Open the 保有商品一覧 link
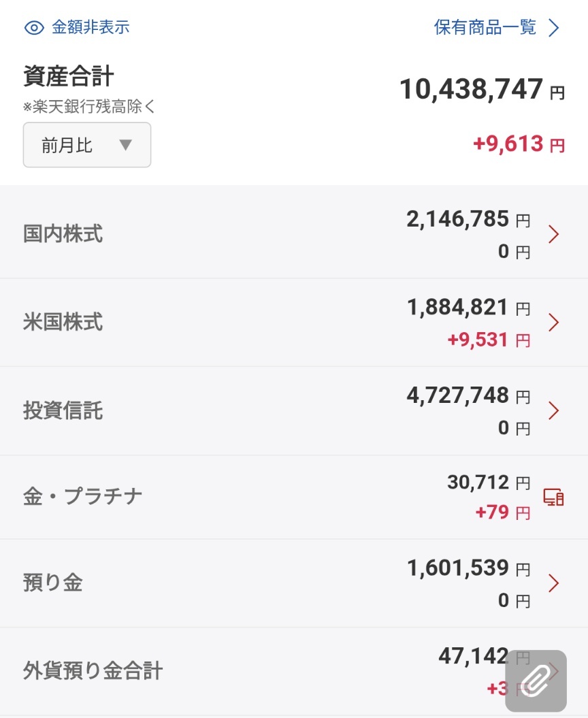 (x=485, y=27)
